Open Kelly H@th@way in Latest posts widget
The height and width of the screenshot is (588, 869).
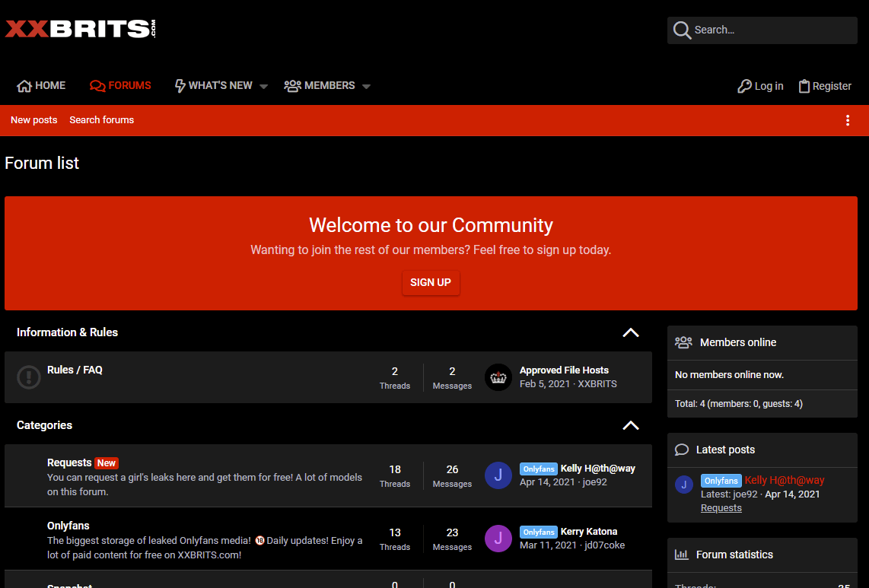pos(785,481)
